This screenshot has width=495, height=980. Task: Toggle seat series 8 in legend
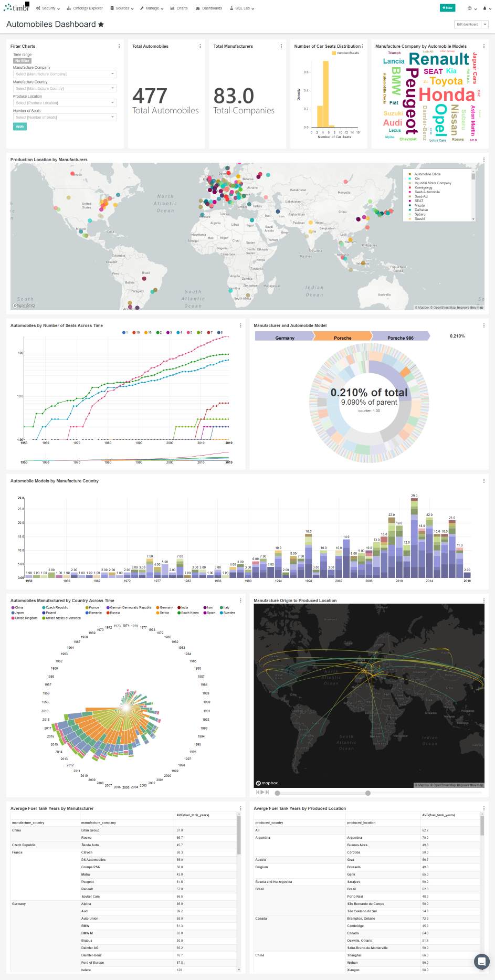[x=220, y=332]
